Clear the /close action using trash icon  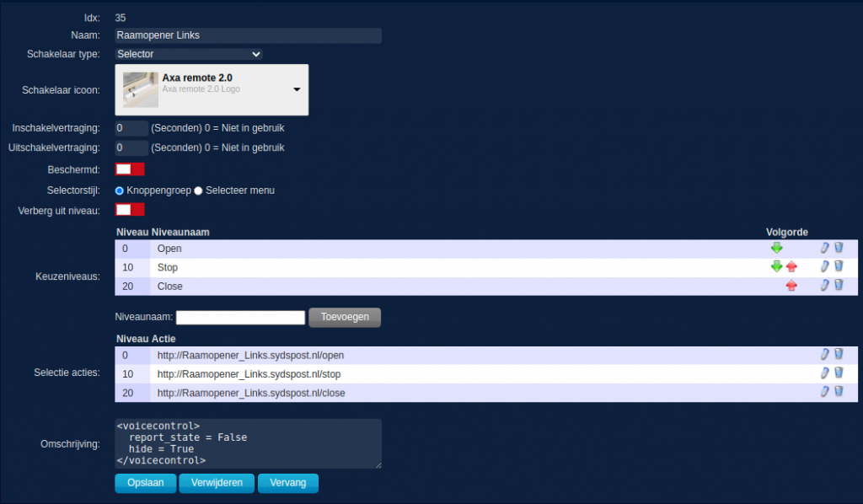839,392
